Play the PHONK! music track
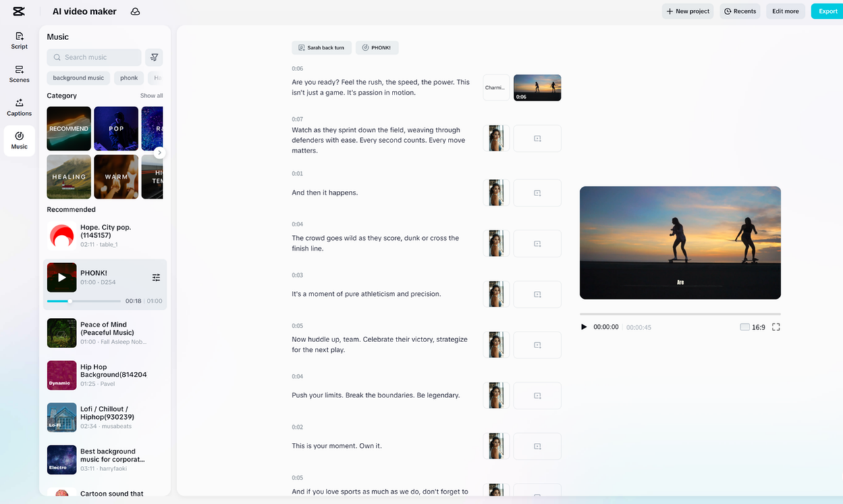The width and height of the screenshot is (843, 504). click(61, 277)
